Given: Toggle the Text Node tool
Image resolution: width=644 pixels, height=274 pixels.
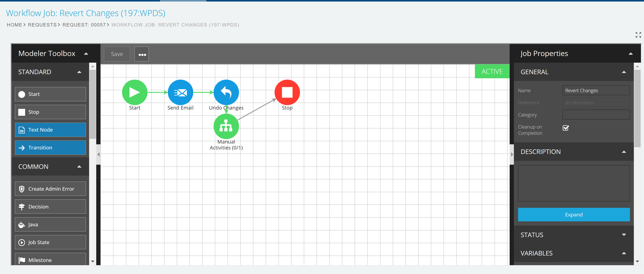Looking at the screenshot, I should point(50,130).
